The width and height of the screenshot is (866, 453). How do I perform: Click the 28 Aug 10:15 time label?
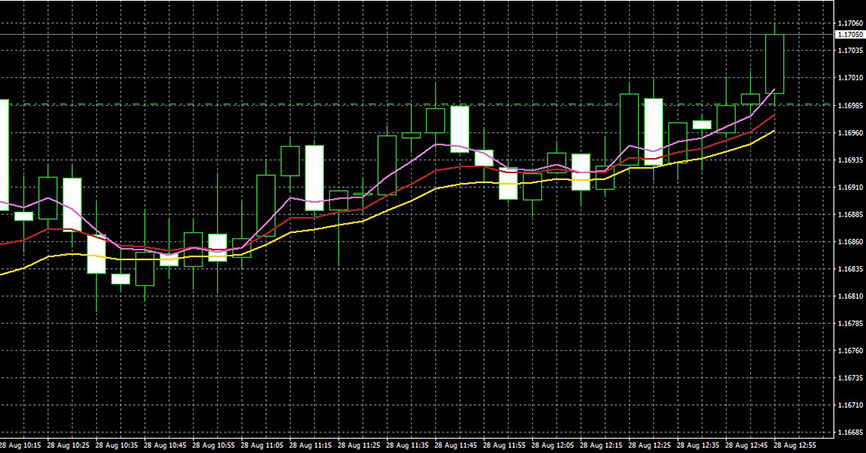click(20, 444)
